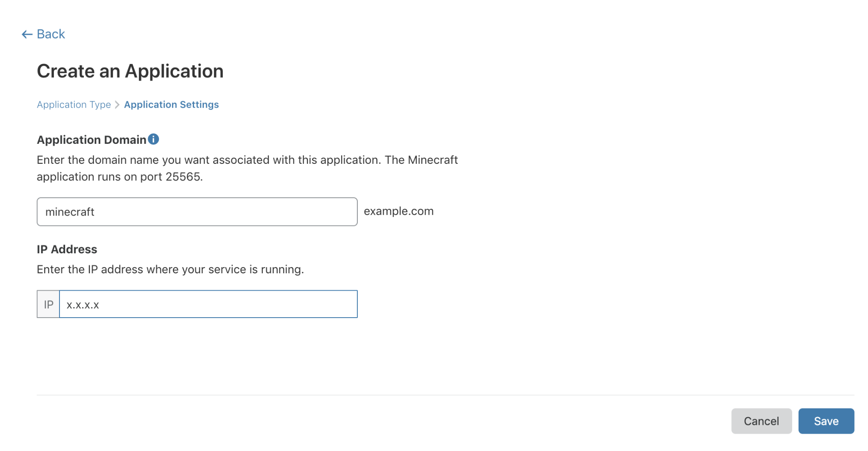Click the breadcrumb chevron separator
This screenshot has width=868, height=451.
click(117, 105)
